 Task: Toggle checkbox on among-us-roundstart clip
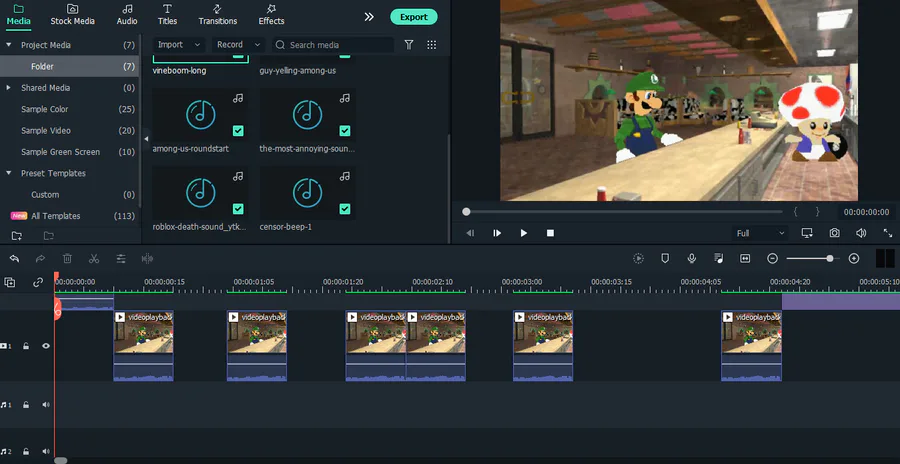[238, 131]
